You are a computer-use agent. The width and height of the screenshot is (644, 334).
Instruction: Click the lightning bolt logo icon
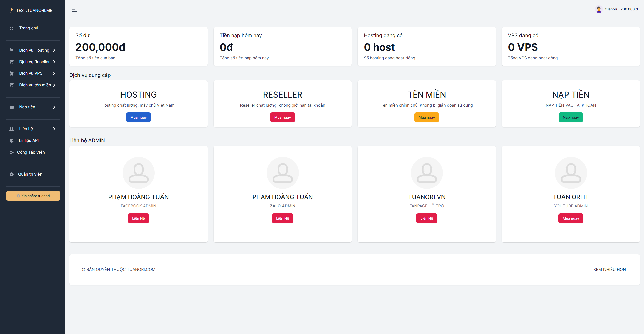click(11, 10)
